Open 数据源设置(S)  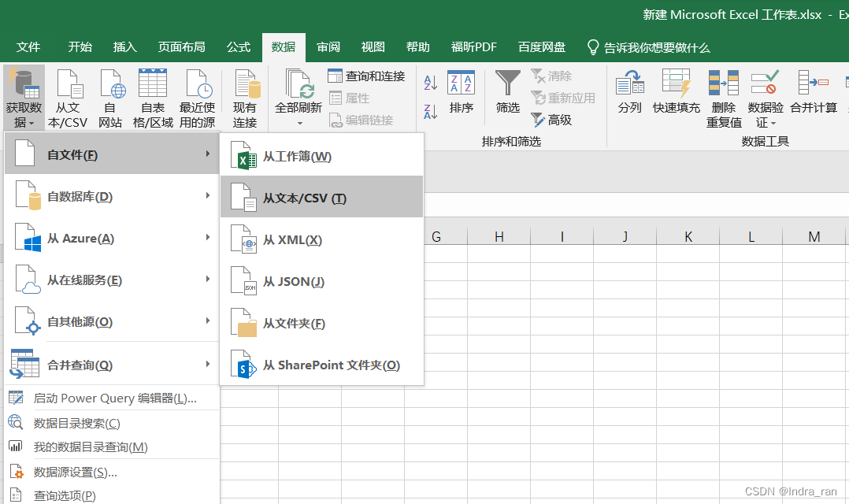click(x=112, y=472)
